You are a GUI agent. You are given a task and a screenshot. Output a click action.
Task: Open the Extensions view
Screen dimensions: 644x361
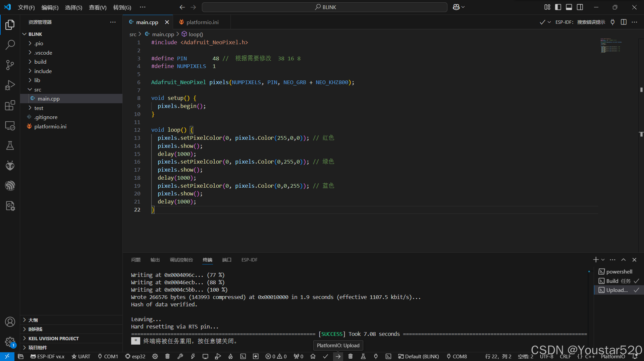tap(10, 105)
